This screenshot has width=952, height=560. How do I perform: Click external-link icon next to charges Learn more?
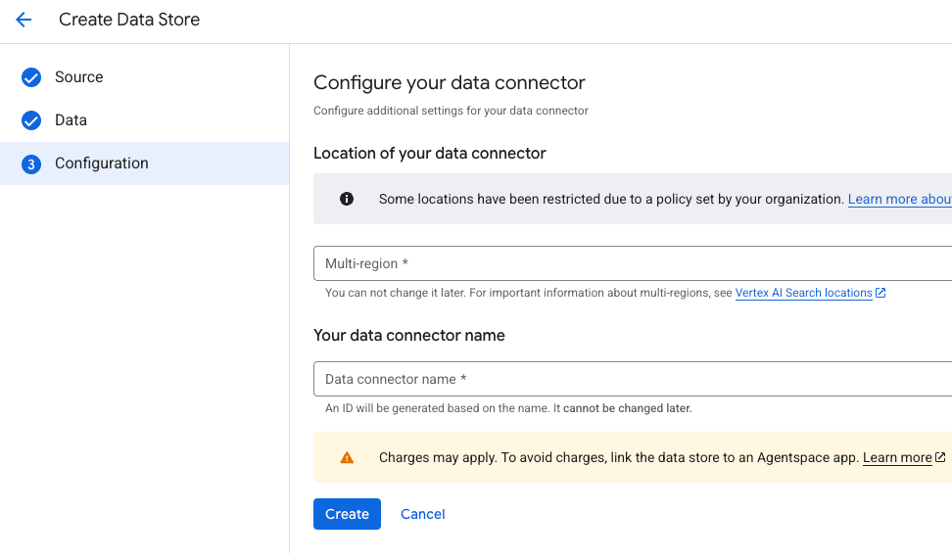click(x=940, y=457)
